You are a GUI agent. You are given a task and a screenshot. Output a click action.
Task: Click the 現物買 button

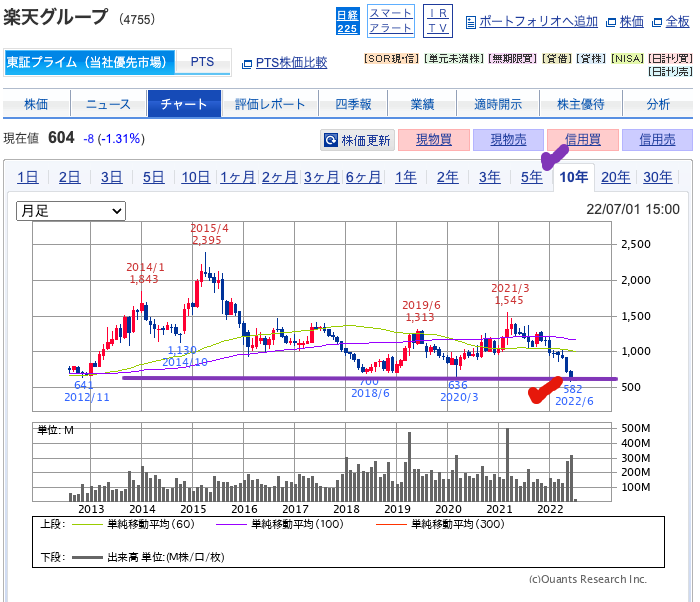coord(434,140)
